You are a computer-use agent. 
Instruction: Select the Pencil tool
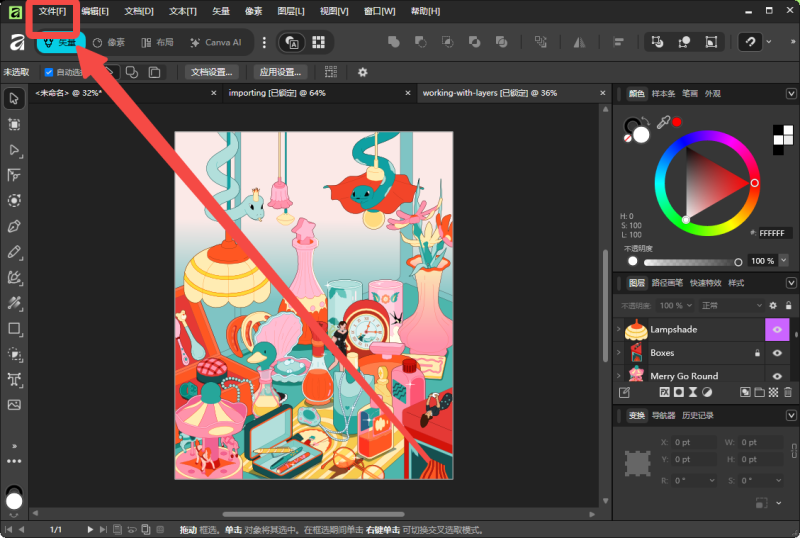coord(14,252)
